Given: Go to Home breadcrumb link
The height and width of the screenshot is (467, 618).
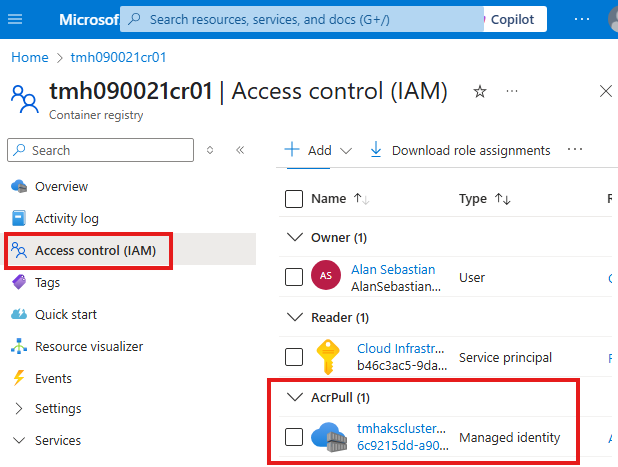Looking at the screenshot, I should [x=30, y=57].
